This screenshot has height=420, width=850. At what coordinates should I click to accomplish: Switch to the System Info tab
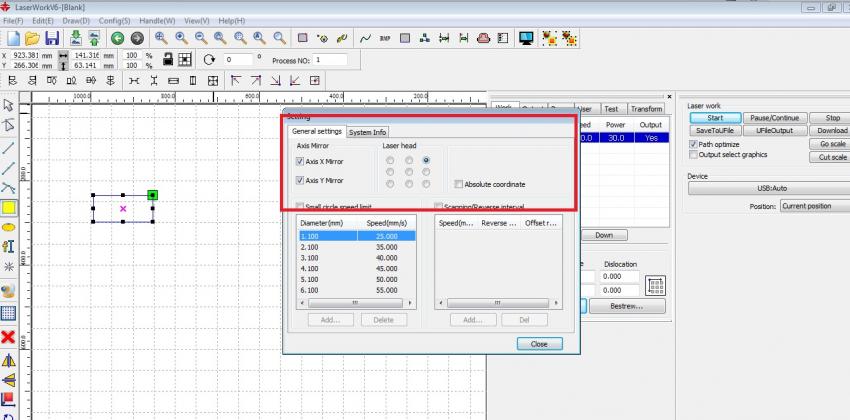point(367,132)
